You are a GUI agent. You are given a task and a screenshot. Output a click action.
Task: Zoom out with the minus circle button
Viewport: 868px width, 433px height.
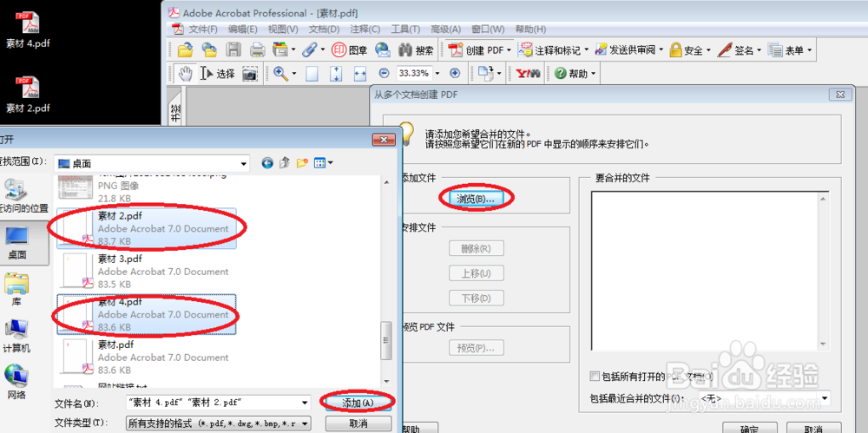[x=384, y=73]
